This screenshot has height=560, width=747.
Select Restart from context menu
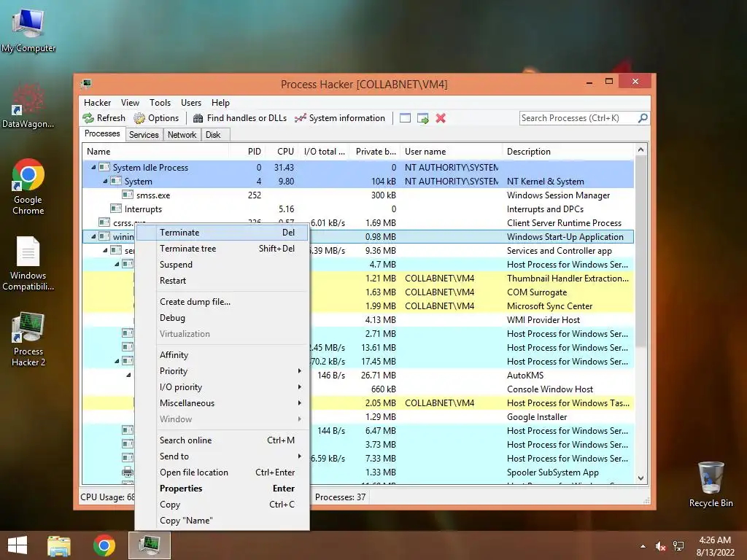pos(222,281)
